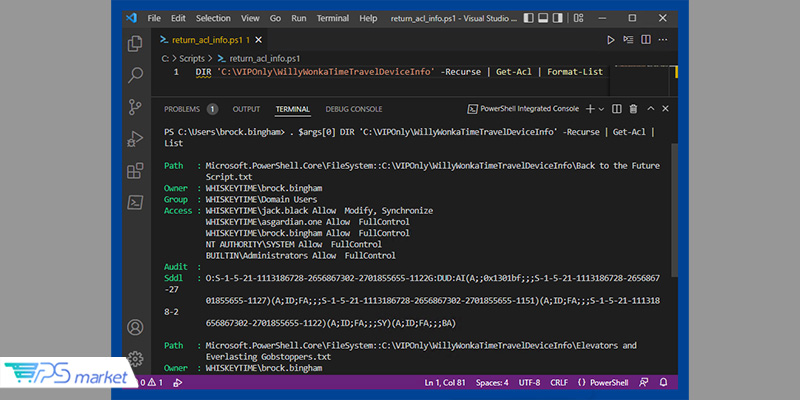Kill the terminal with the trash icon
This screenshot has width=800, height=400.
[x=633, y=109]
